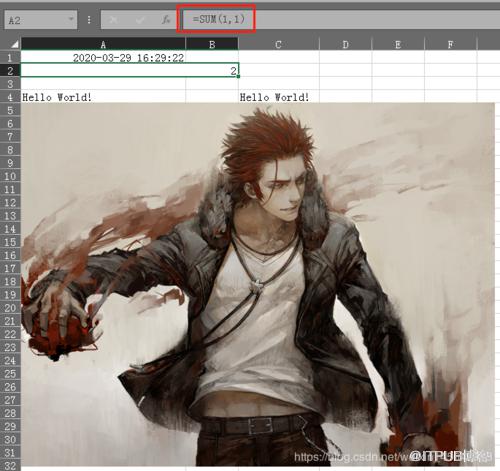
Task: Select row 10 header
Action: (x=10, y=176)
